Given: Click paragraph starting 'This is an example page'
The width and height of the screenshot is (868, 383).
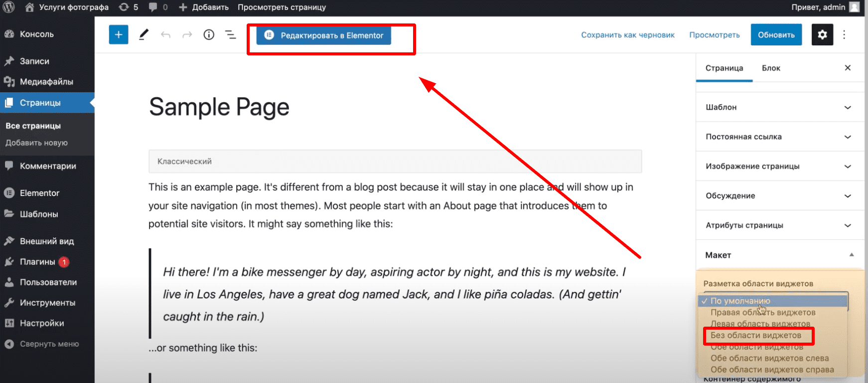Looking at the screenshot, I should [391, 205].
